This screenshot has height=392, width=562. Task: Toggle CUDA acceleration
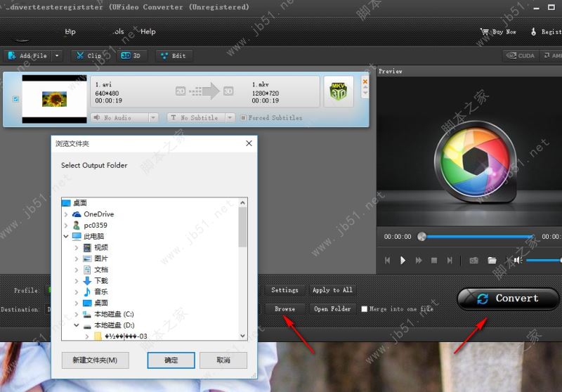point(521,55)
